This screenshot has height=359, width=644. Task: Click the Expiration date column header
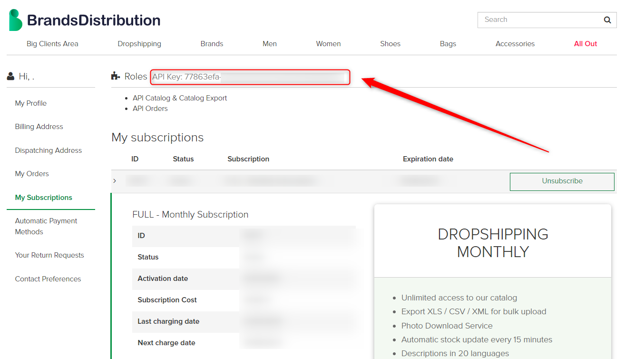click(x=428, y=159)
